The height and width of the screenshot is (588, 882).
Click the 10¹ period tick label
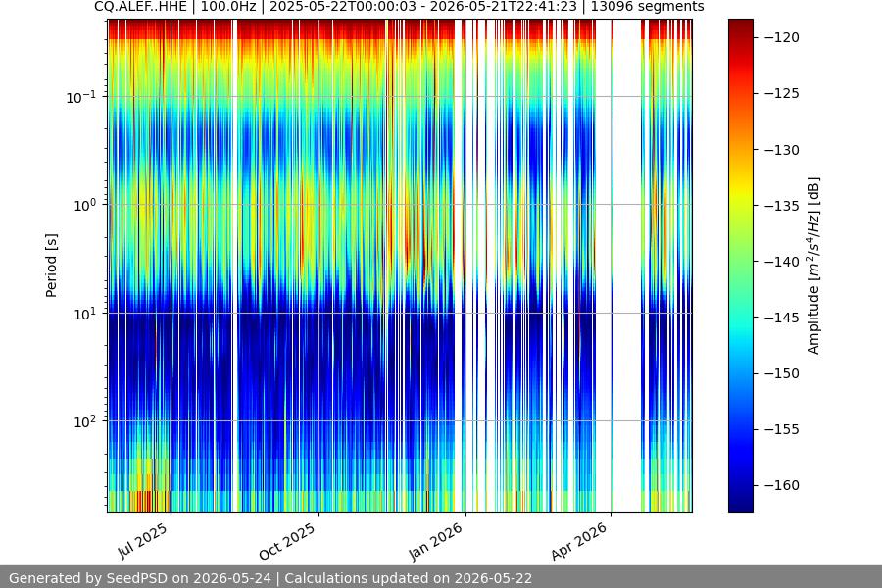(x=84, y=314)
